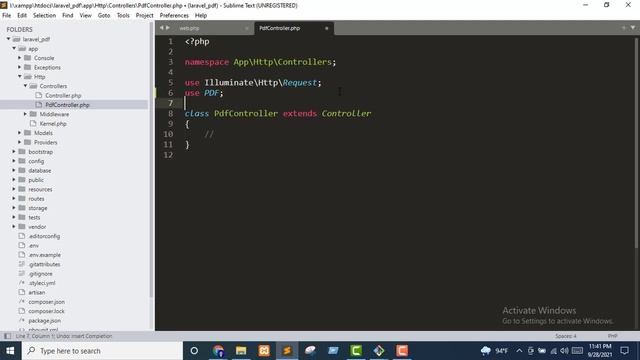Image resolution: width=640 pixels, height=360 pixels.
Task: Expand the Providers folder
Action: tap(20, 142)
